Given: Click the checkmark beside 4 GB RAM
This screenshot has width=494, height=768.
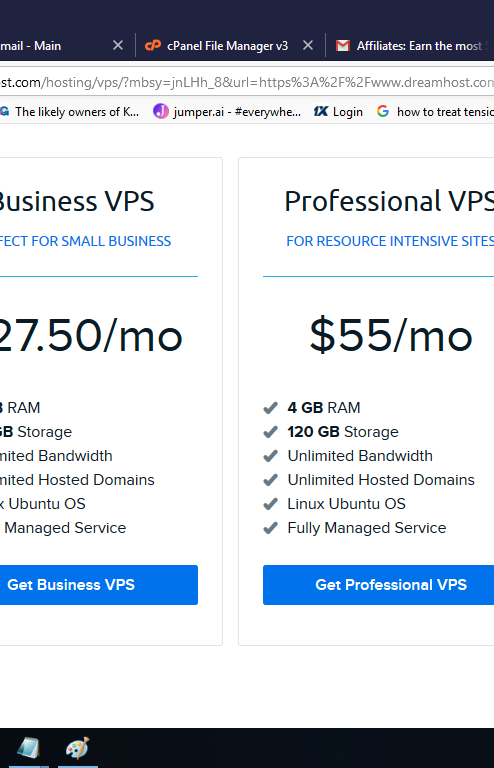Looking at the screenshot, I should [x=270, y=408].
